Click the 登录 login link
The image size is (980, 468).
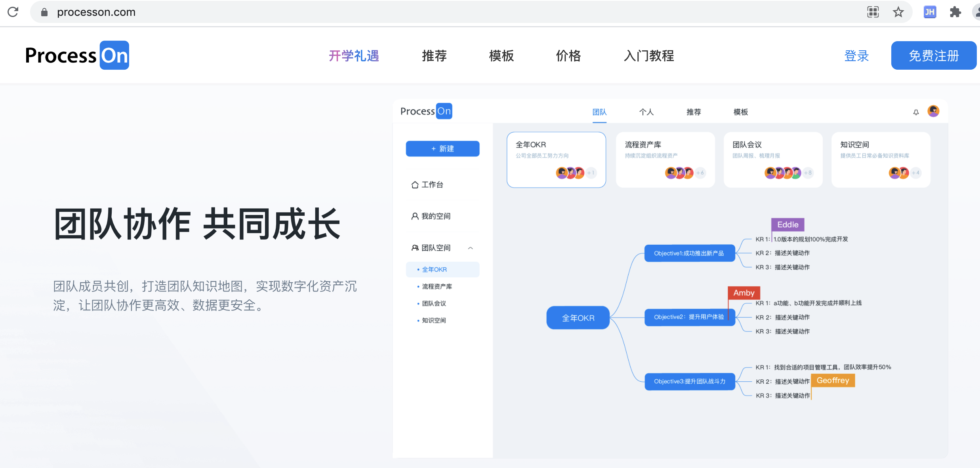tap(856, 56)
